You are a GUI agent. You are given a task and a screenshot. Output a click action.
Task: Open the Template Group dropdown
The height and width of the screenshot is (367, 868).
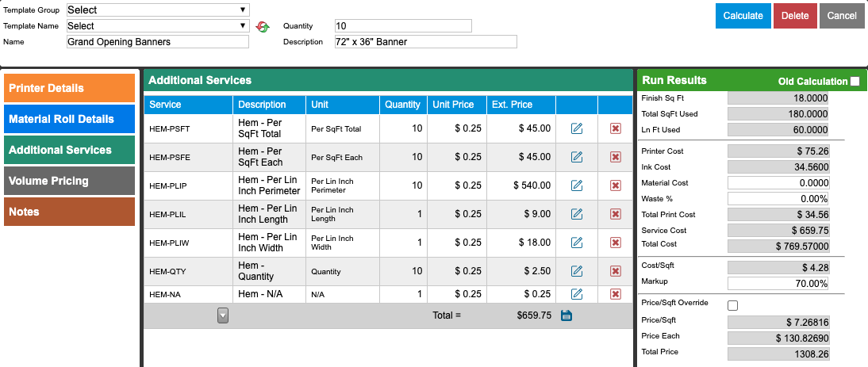pyautogui.click(x=158, y=10)
